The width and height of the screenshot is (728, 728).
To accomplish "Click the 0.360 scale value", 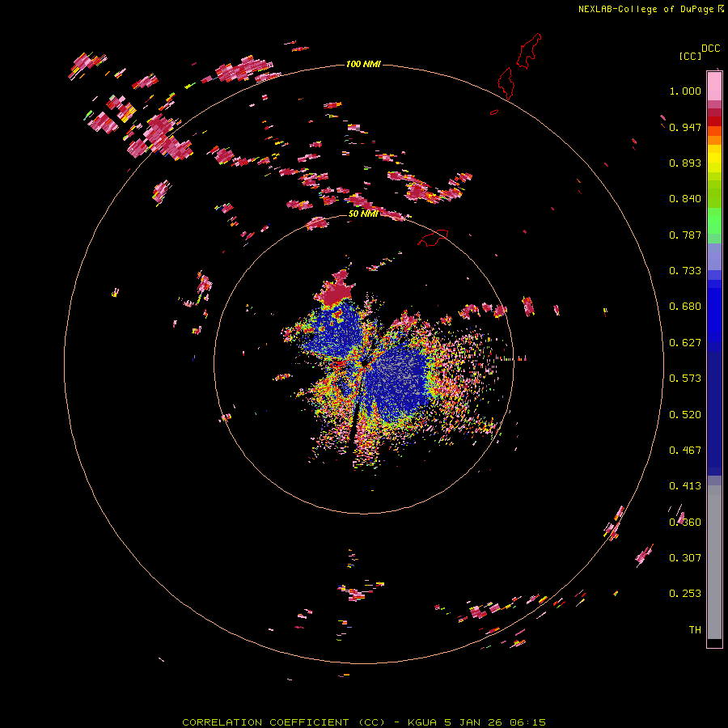I will [x=685, y=523].
